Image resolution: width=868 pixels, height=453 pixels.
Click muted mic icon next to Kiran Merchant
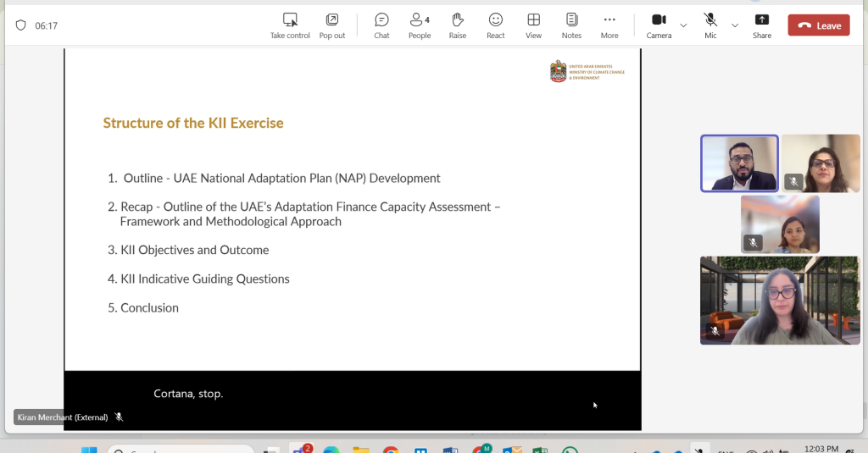coord(119,417)
